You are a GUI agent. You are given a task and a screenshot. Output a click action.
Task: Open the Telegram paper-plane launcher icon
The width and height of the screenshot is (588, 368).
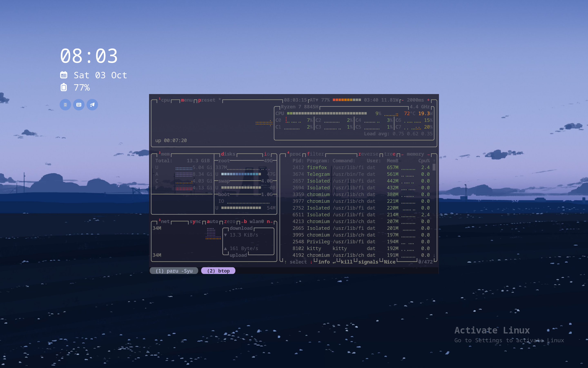click(x=92, y=105)
